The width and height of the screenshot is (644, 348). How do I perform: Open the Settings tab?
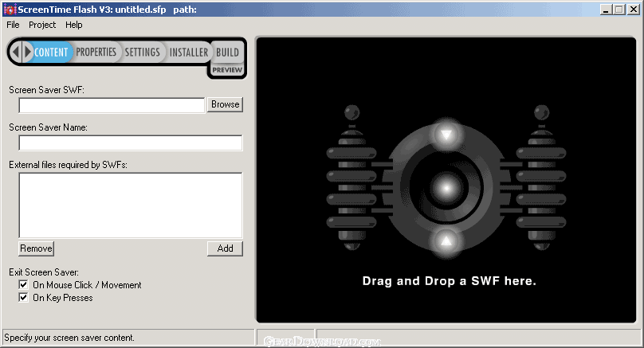(143, 52)
